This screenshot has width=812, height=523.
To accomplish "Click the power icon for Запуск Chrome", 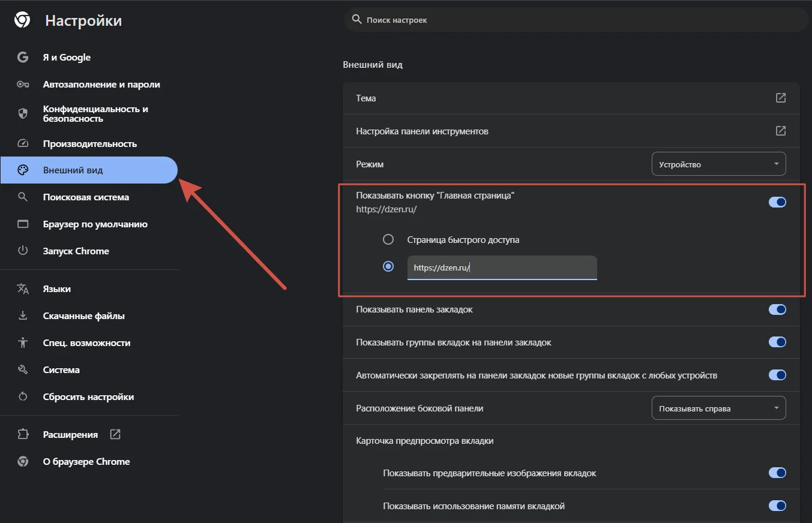I will 23,251.
